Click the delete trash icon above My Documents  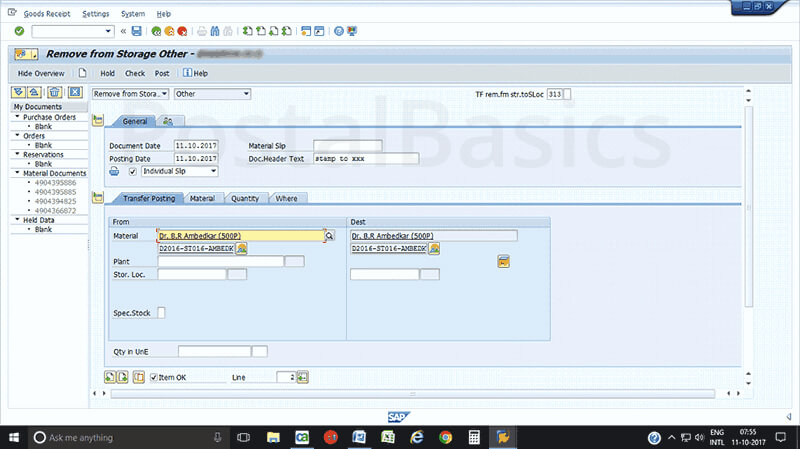[55, 92]
